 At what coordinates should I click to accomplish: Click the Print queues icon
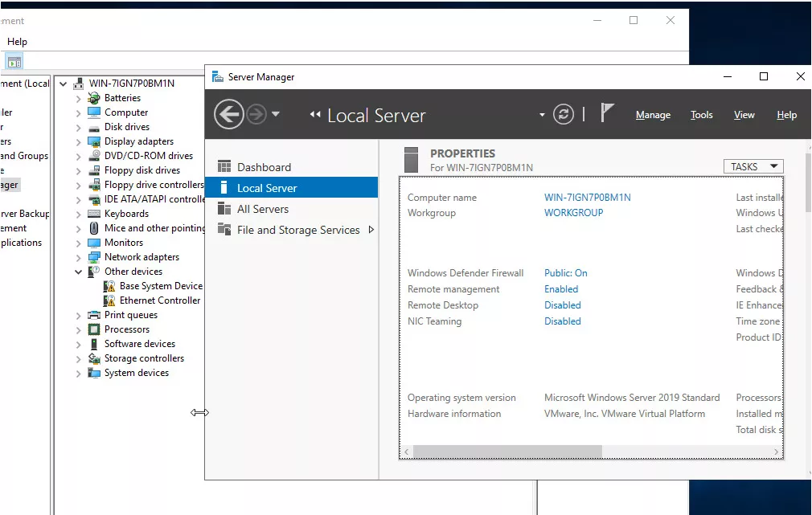[x=94, y=315]
